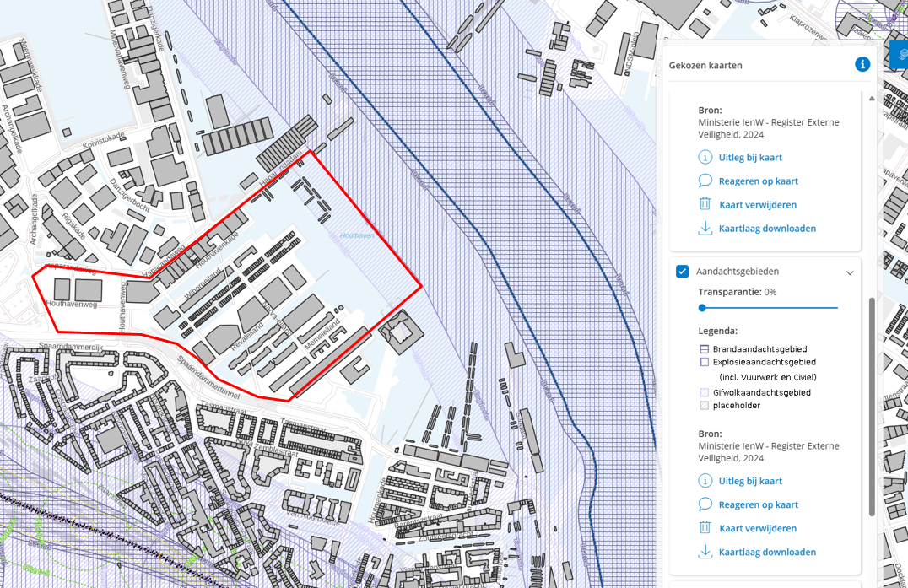Click the Wiborgeiland label on the map

pos(202,283)
